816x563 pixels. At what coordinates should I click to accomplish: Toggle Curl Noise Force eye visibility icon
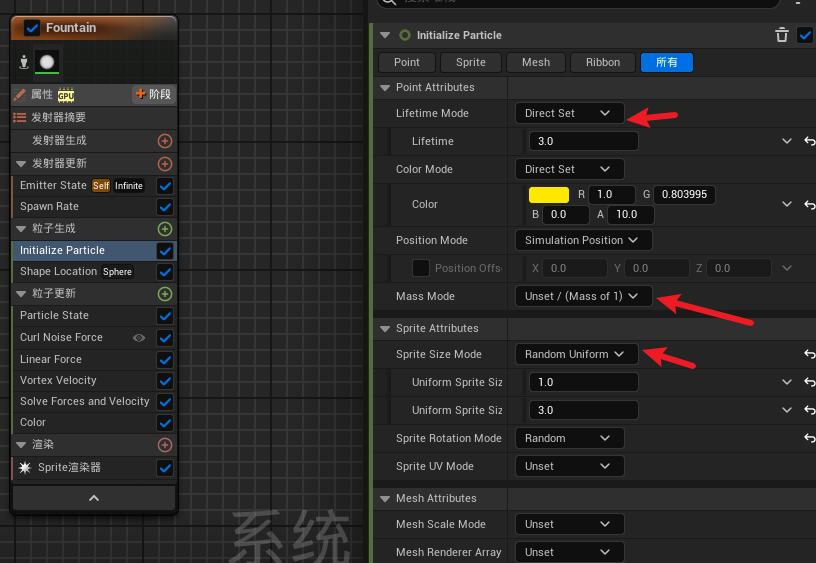139,338
